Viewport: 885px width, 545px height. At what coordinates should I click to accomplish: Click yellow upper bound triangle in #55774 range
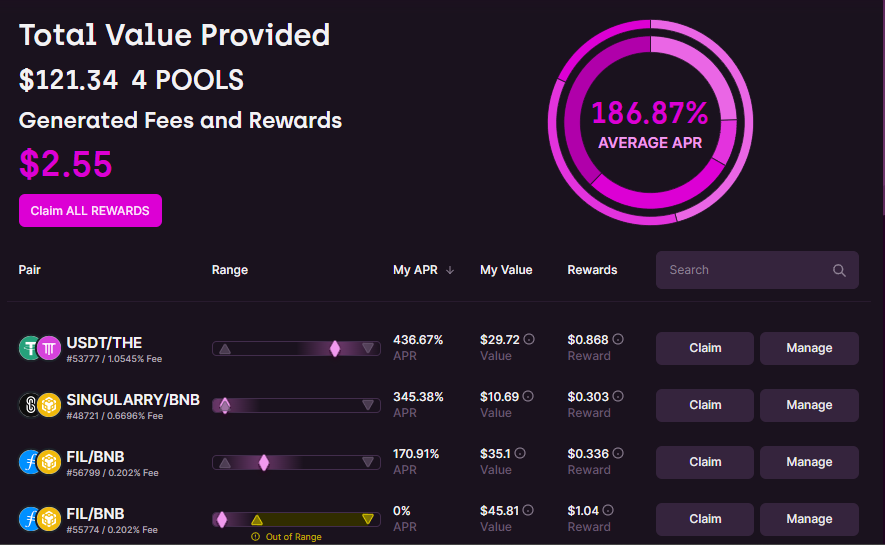tap(368, 519)
